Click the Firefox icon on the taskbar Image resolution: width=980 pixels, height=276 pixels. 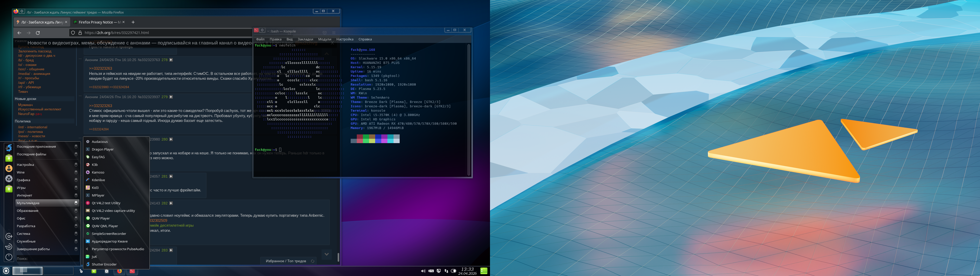119,271
